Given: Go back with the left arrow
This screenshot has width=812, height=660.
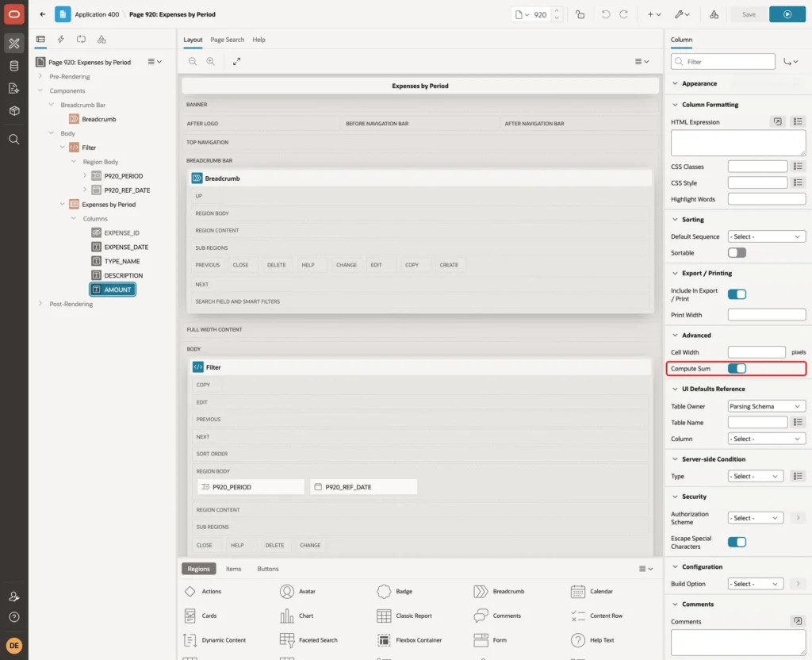Looking at the screenshot, I should tap(43, 14).
